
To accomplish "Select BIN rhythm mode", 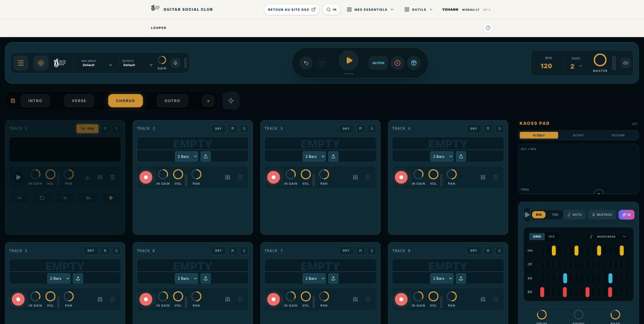I will (539, 214).
